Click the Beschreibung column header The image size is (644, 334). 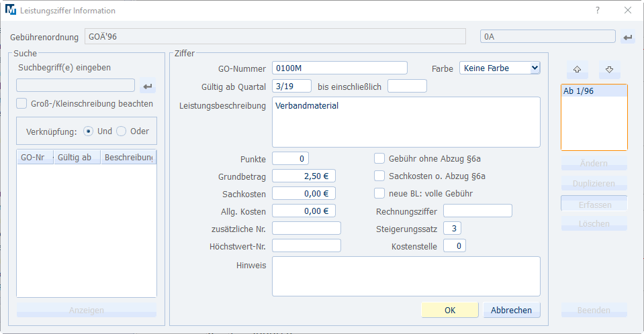(x=128, y=158)
